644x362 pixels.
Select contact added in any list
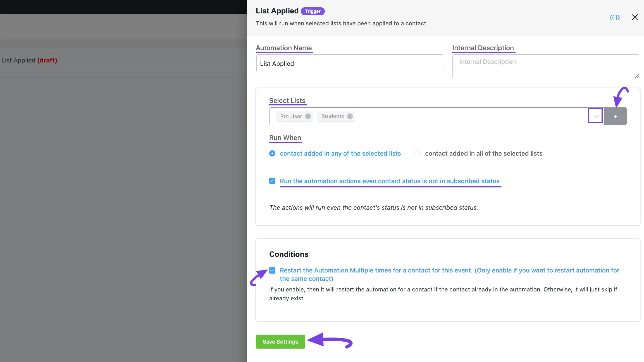point(272,153)
